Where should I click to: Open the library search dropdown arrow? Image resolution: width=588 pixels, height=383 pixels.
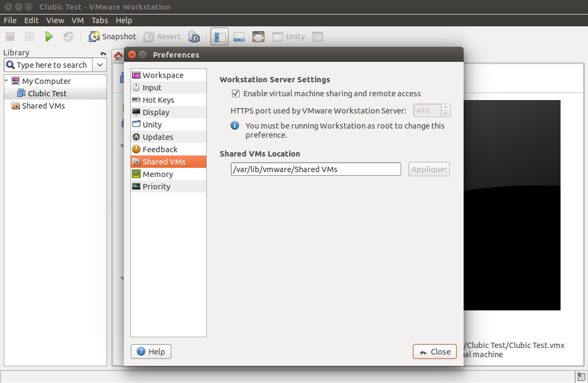click(x=100, y=65)
